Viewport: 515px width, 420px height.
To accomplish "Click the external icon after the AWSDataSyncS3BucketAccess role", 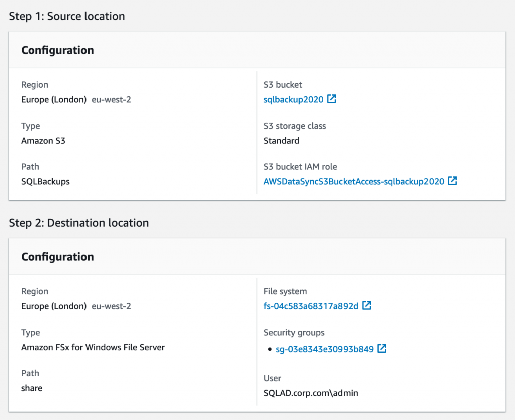I will 453,181.
